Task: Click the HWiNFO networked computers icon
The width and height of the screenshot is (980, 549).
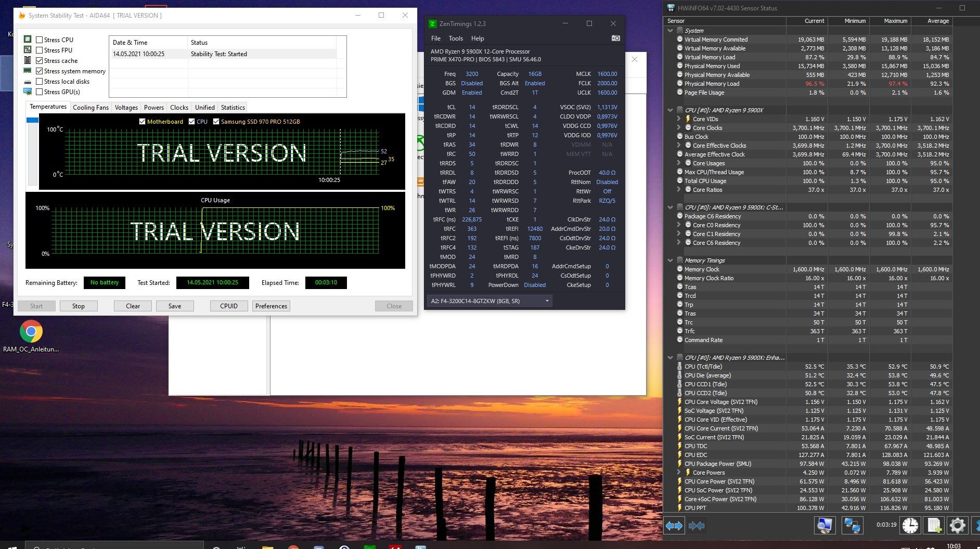Action: point(852,526)
